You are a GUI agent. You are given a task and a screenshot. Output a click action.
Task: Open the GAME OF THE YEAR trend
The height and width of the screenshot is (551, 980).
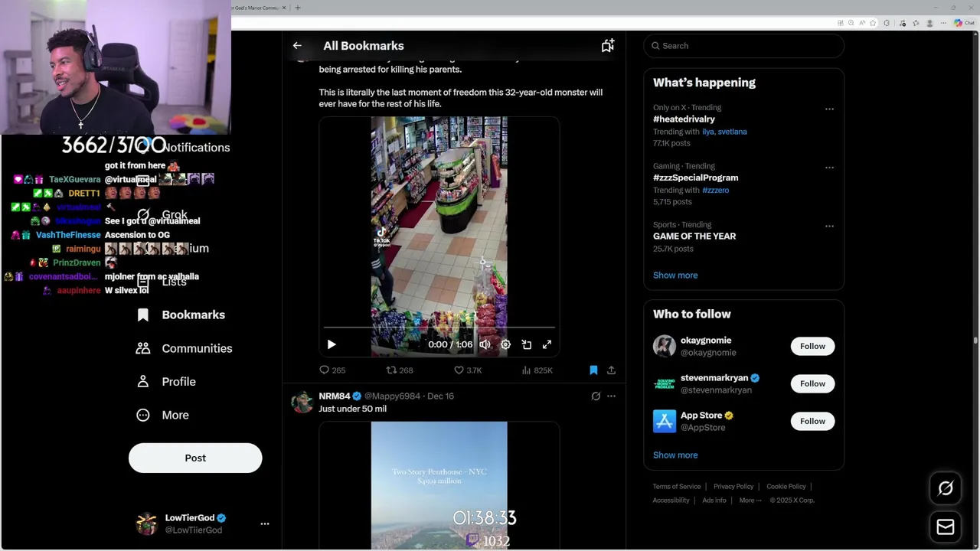point(694,236)
